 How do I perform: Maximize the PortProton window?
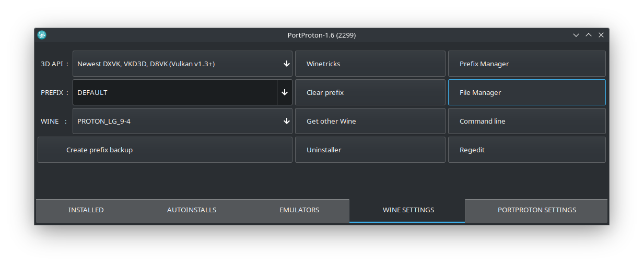(x=589, y=35)
